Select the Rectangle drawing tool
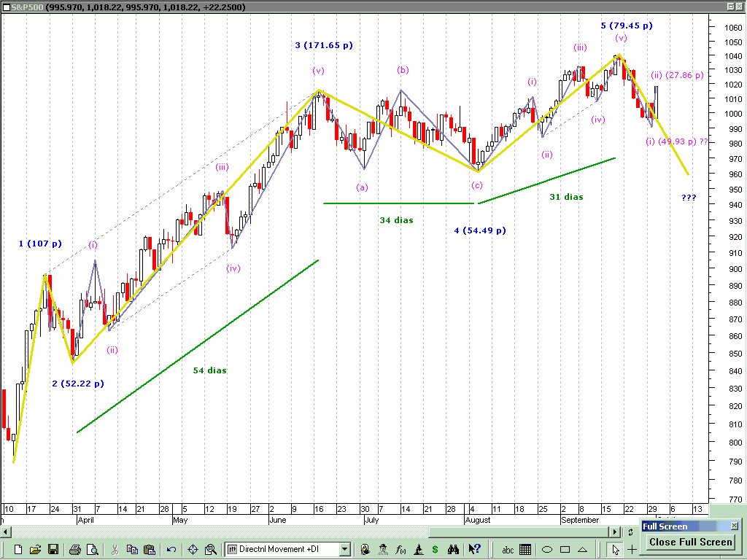Viewport: 747px width, 560px height. pyautogui.click(x=565, y=550)
